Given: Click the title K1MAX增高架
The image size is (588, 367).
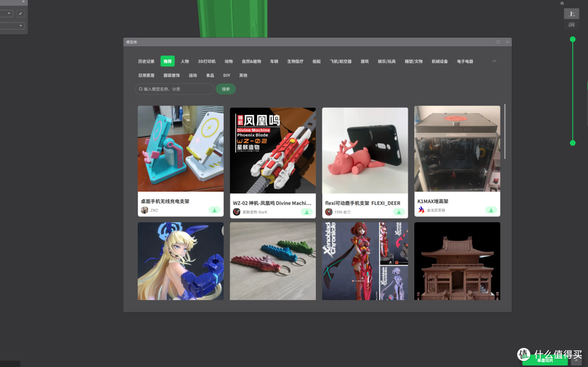Looking at the screenshot, I should pos(433,201).
